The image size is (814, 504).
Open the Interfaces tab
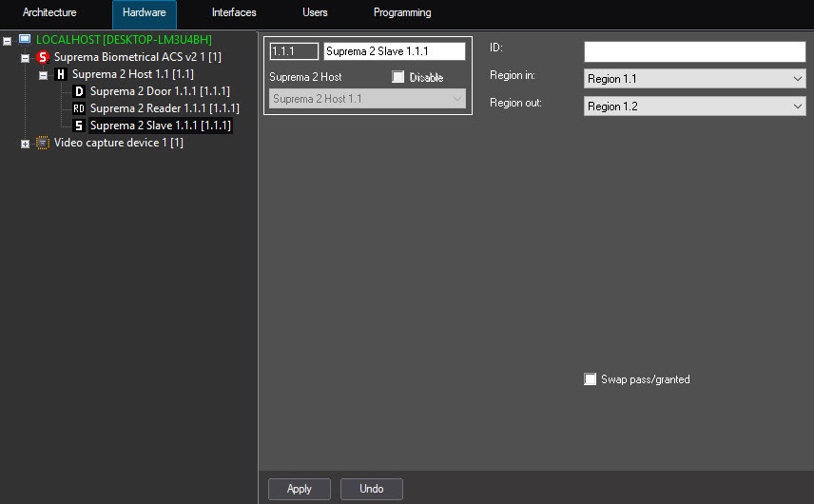[234, 12]
